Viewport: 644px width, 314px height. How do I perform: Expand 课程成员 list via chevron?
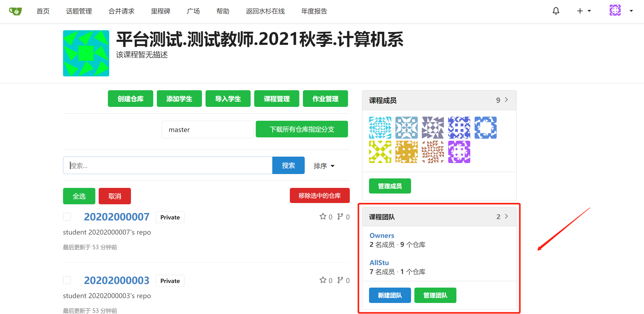coord(506,100)
